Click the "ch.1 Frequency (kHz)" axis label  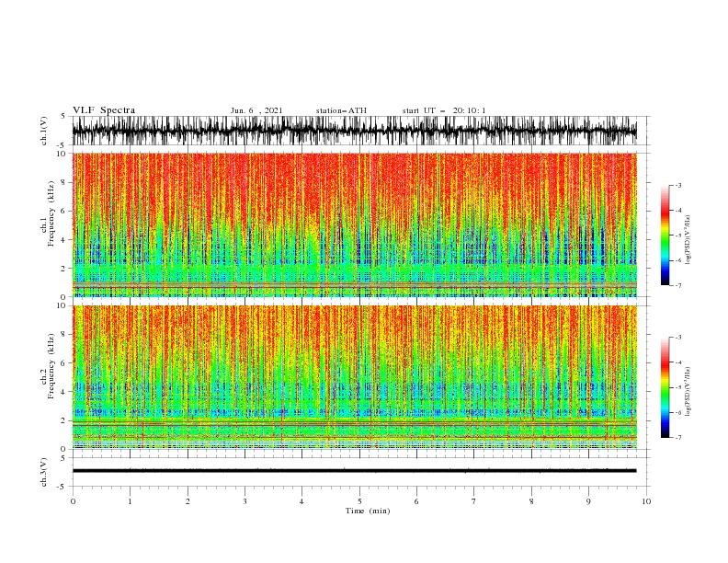pyautogui.click(x=47, y=214)
